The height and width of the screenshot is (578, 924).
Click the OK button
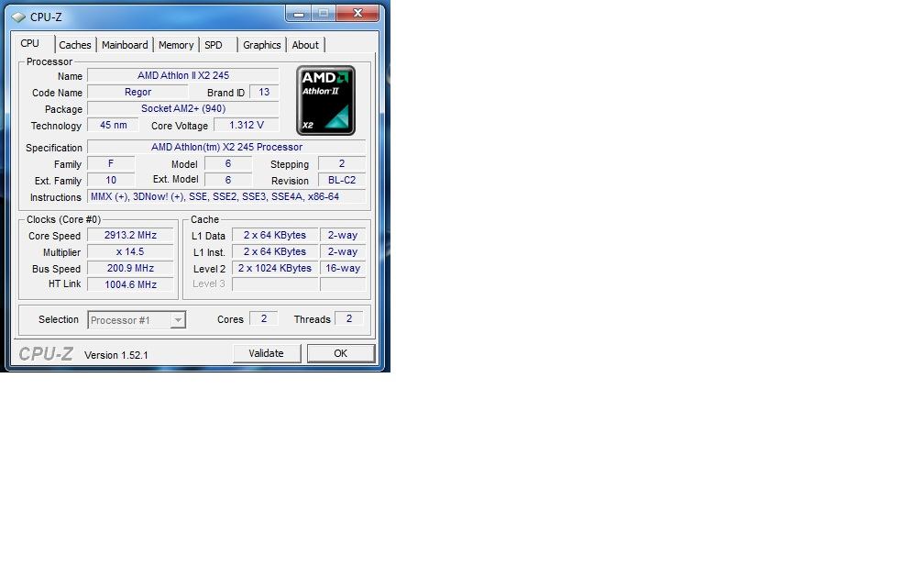click(341, 353)
